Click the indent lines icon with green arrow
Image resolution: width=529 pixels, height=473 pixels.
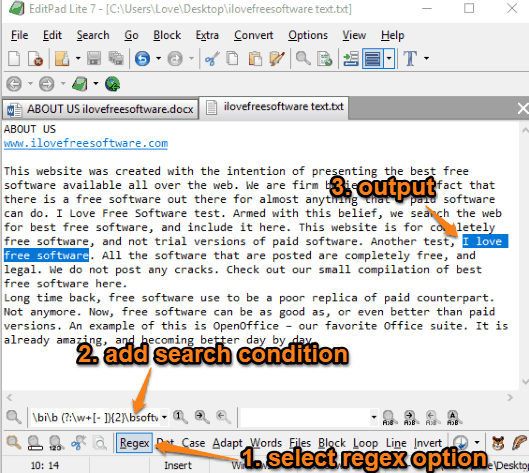[351, 59]
